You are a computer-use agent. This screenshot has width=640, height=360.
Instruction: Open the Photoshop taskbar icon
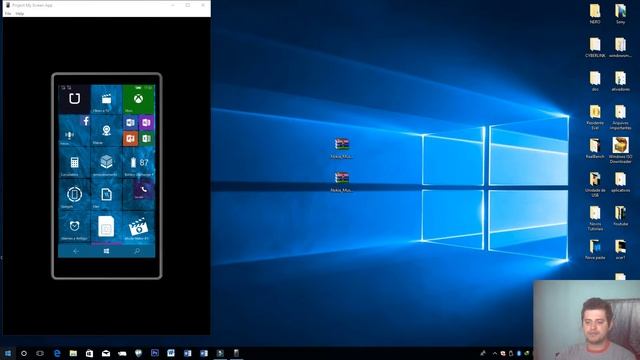(155, 353)
